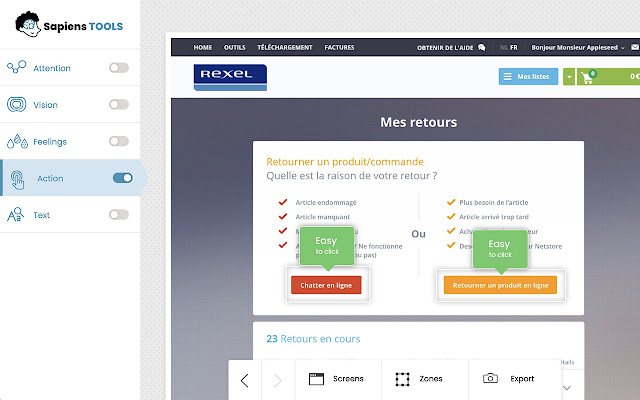Open the FACTURES menu item
640x400 pixels.
click(x=339, y=47)
